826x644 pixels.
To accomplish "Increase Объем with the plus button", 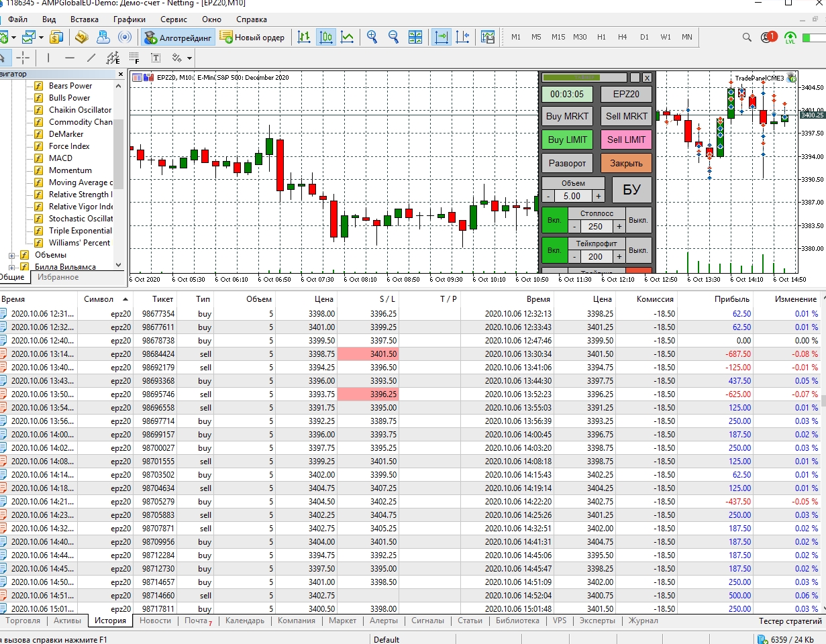I will [598, 196].
